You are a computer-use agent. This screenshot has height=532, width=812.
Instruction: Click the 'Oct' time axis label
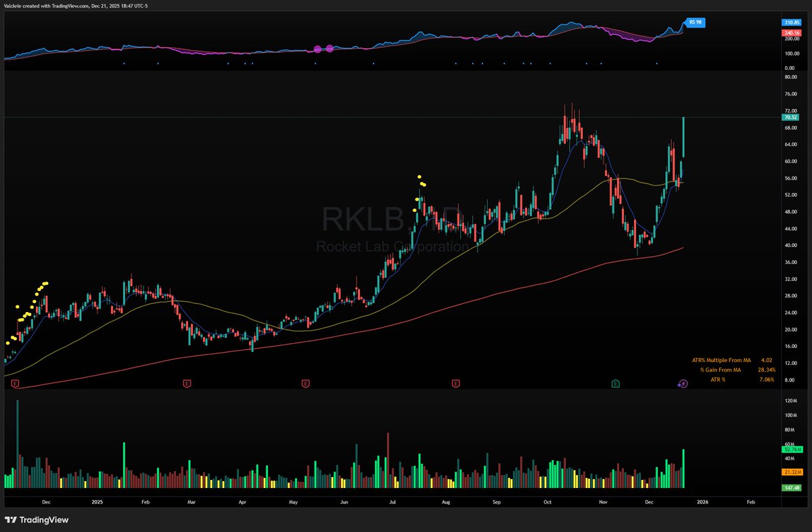click(547, 502)
